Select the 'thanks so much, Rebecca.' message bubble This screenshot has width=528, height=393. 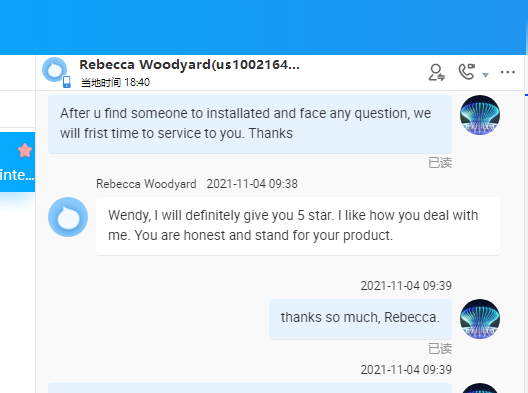click(360, 319)
